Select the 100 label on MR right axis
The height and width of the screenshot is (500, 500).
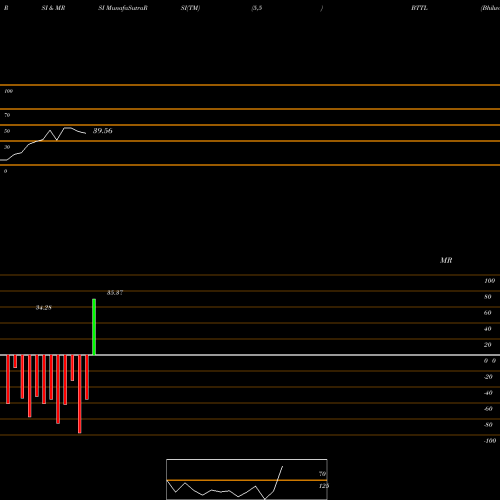click(x=490, y=281)
